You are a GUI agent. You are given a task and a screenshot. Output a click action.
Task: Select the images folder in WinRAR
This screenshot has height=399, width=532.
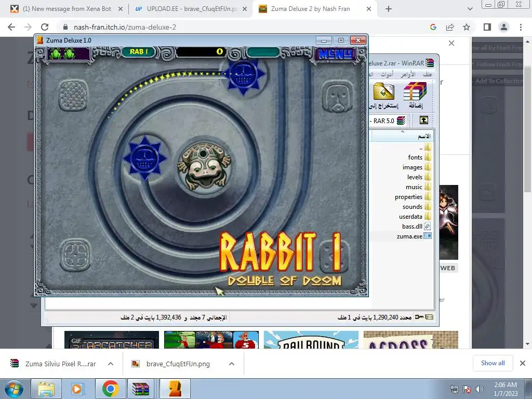point(417,167)
